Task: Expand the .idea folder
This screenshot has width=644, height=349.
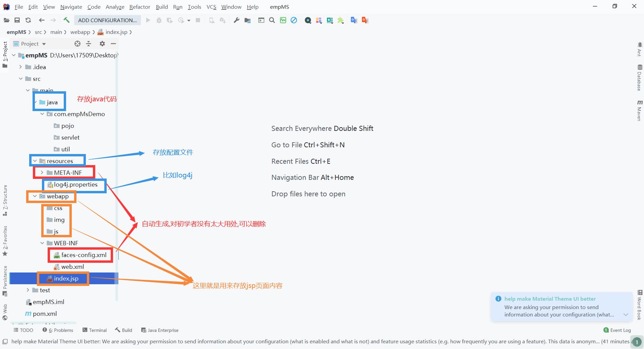Action: pos(21,67)
